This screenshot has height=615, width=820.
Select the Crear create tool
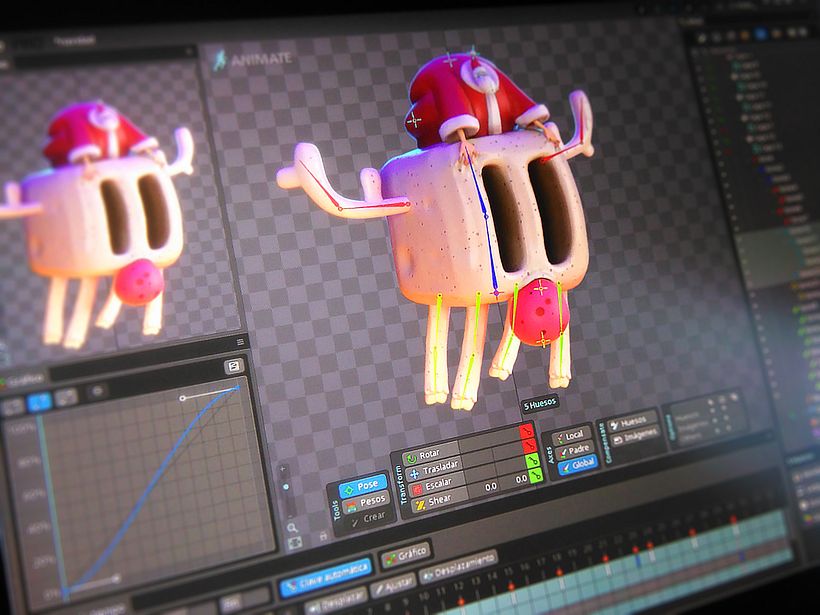[369, 518]
